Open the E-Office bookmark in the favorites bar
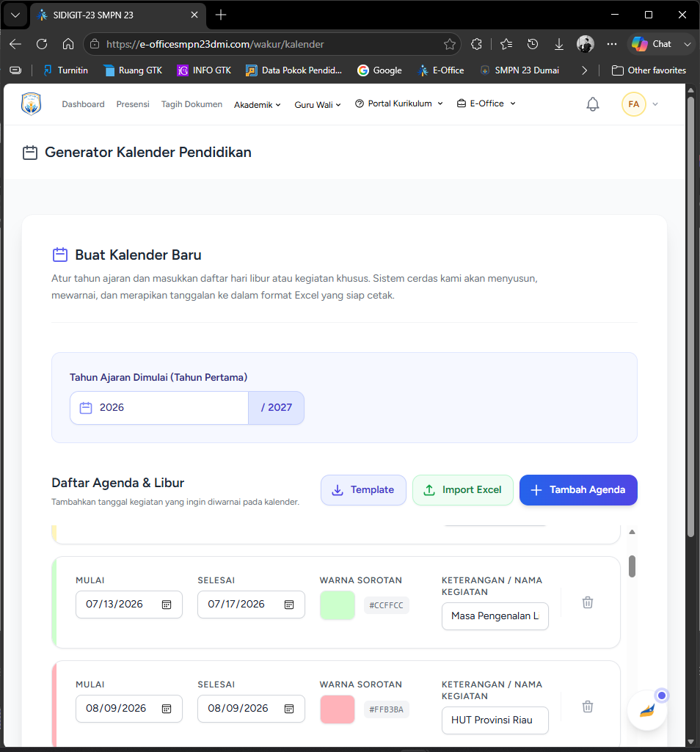The height and width of the screenshot is (752, 700). [x=441, y=70]
